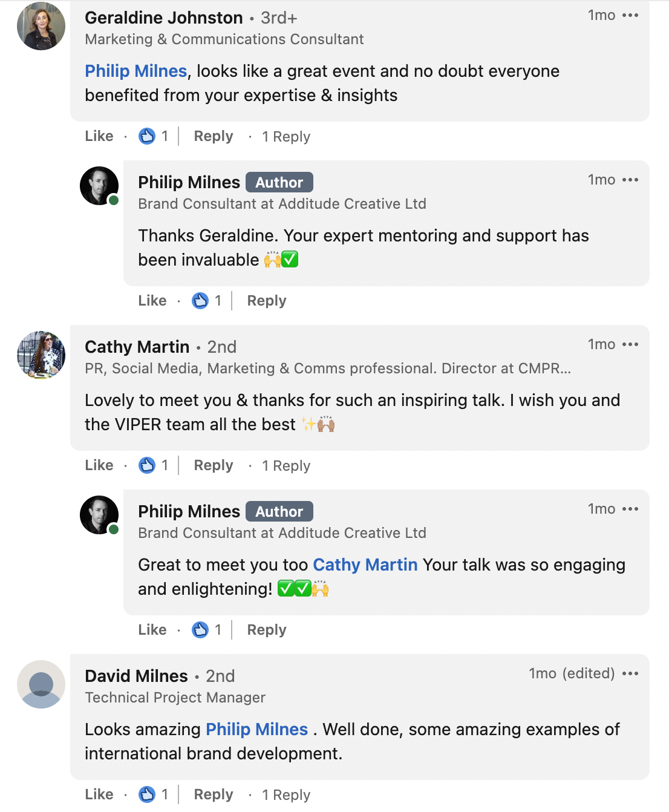Screen dimensions: 669x812
Task: Open options menu on Philip's reply to Geraldine
Action: coord(630,180)
